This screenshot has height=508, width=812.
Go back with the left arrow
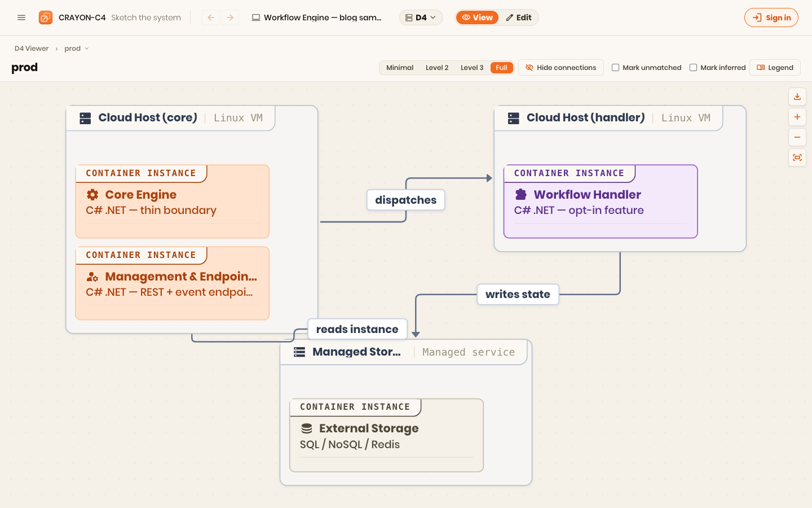coord(211,17)
